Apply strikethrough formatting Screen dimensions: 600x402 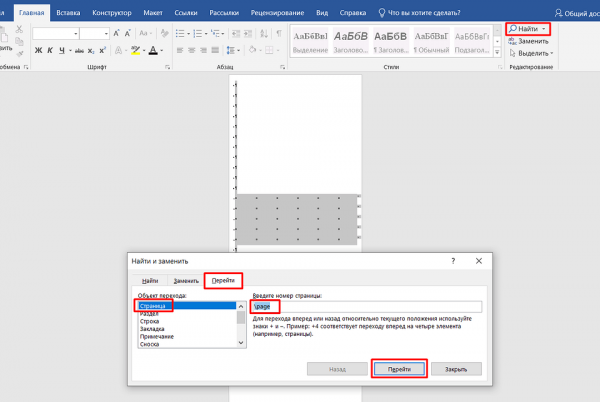click(79, 50)
